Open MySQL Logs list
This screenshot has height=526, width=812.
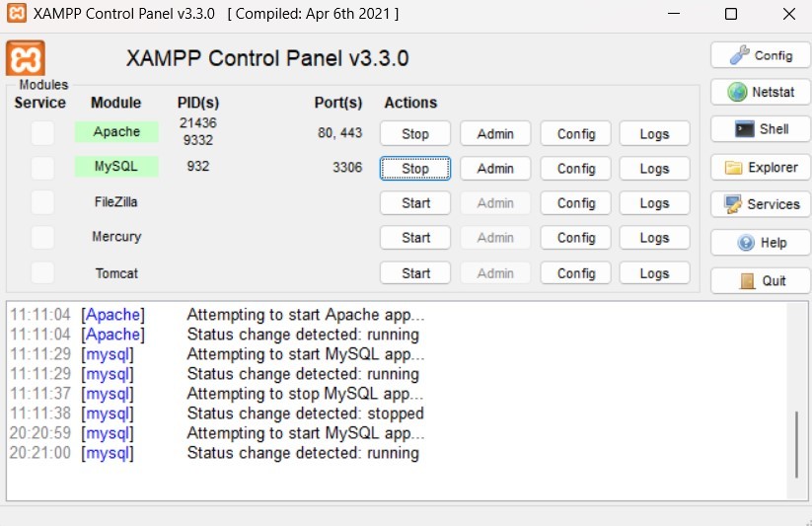click(x=654, y=169)
